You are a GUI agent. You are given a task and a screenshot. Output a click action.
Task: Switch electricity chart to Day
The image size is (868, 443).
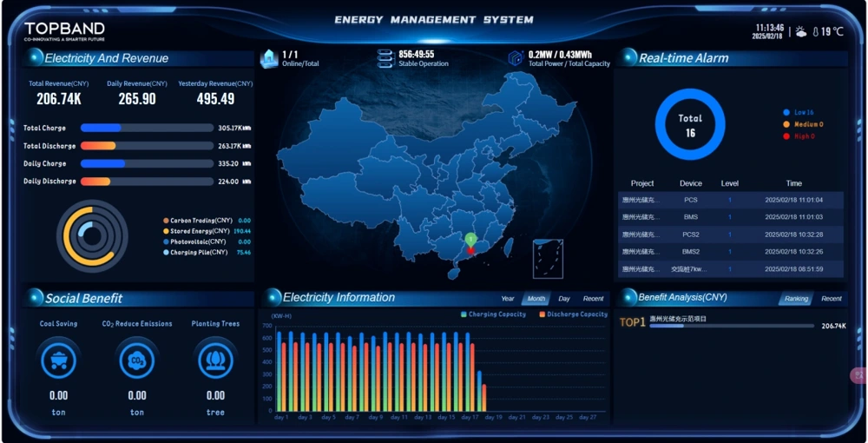(x=564, y=299)
